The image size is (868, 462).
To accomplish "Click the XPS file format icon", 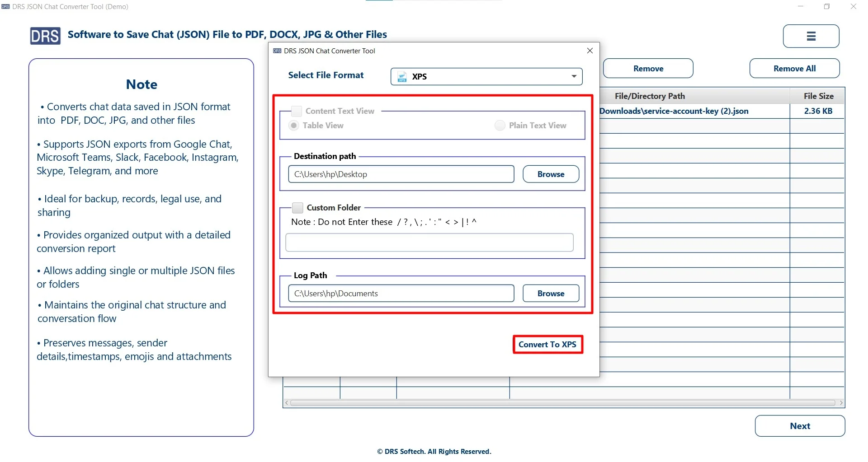I will pyautogui.click(x=401, y=76).
